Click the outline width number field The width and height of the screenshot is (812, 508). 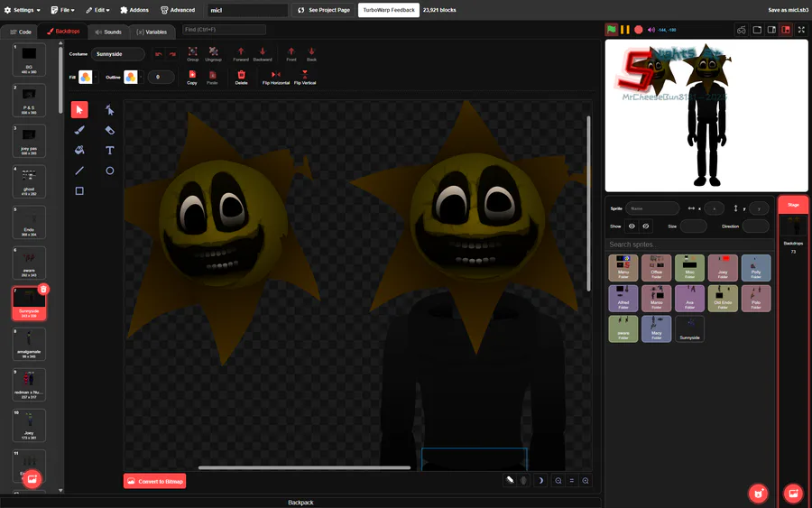pos(161,78)
